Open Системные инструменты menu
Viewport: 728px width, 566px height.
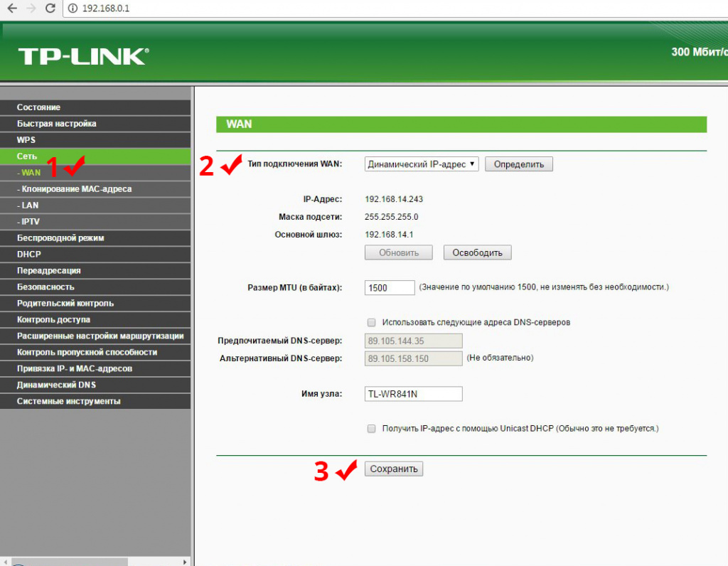(95, 401)
